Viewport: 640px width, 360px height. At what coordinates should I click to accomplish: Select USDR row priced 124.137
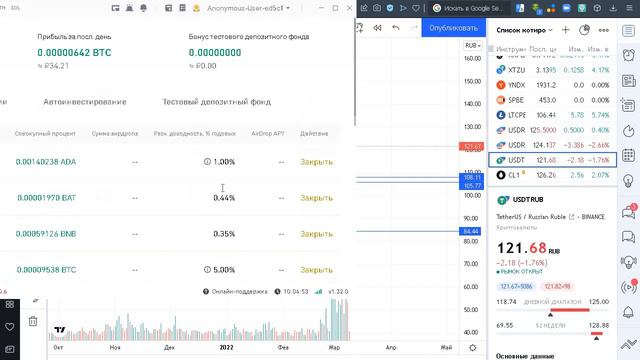(553, 145)
